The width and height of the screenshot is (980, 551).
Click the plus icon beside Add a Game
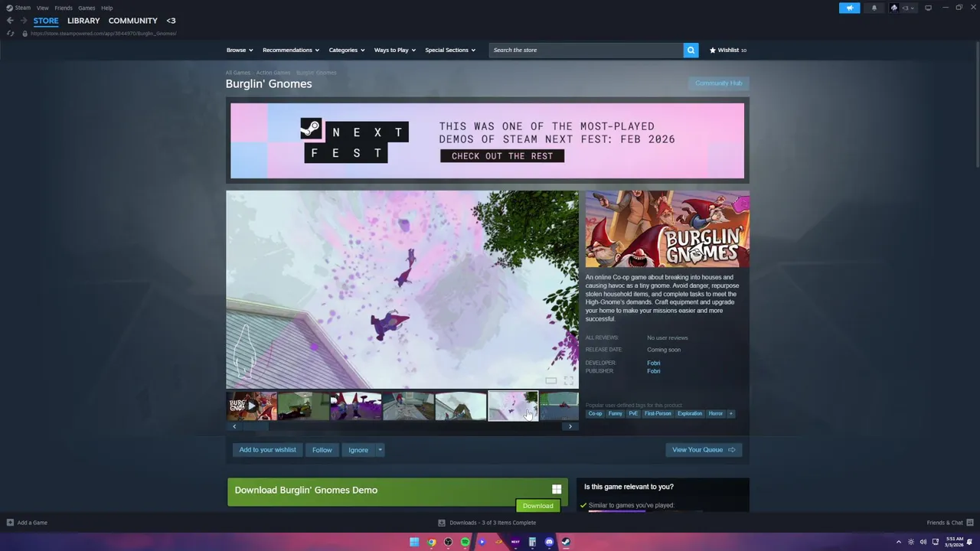click(x=10, y=523)
